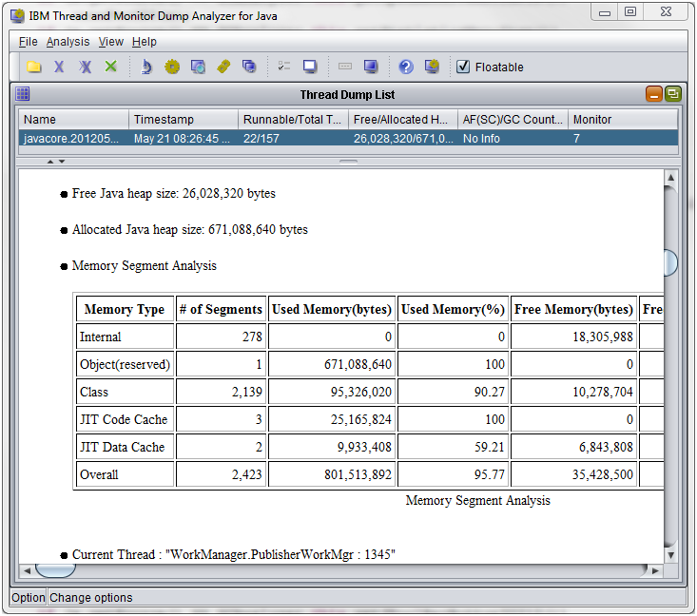Viewport: 697px width, 616px height.
Task: Click the Option button in status bar
Action: tap(29, 598)
